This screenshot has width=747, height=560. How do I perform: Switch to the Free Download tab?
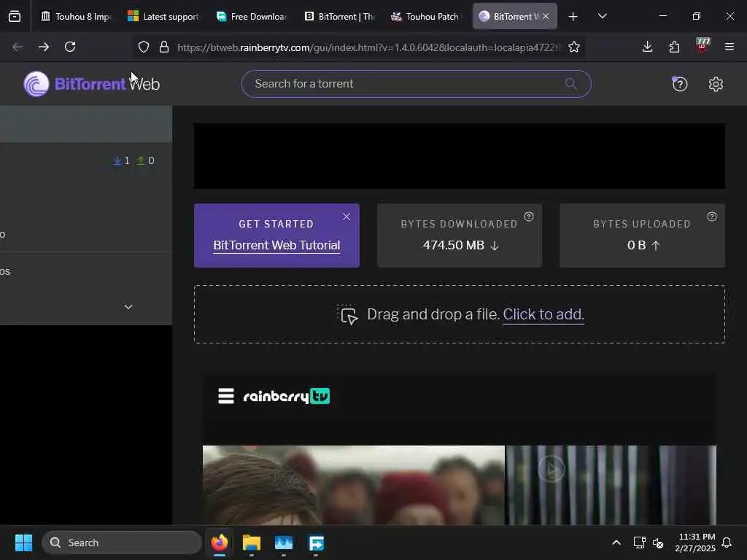pos(252,16)
